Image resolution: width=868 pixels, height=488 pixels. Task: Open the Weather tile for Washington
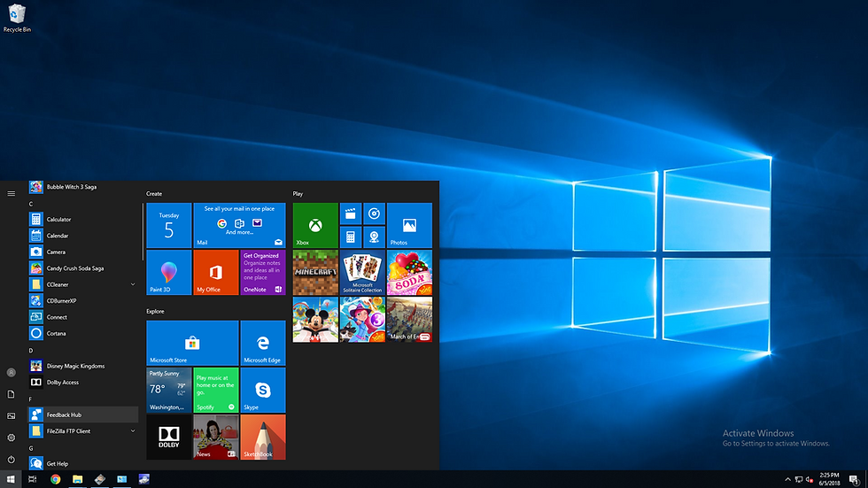click(169, 390)
